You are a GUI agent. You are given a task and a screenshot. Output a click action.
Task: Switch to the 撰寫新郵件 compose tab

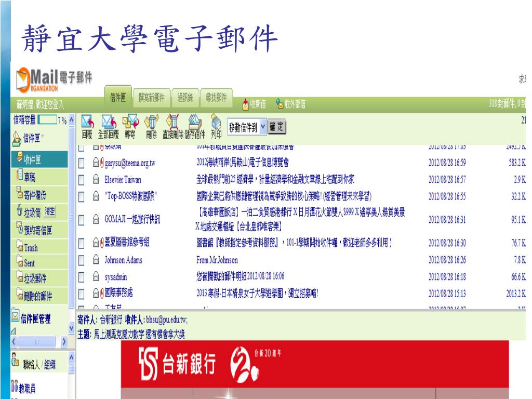coord(151,97)
